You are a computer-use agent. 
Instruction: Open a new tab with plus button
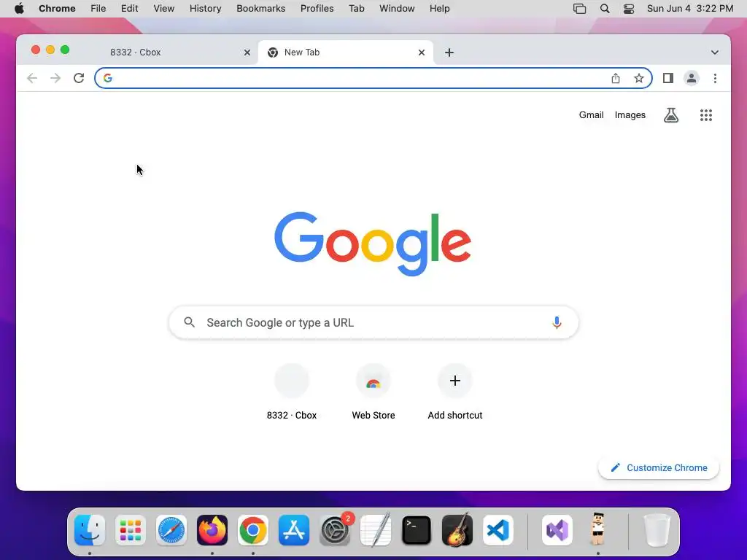(449, 52)
